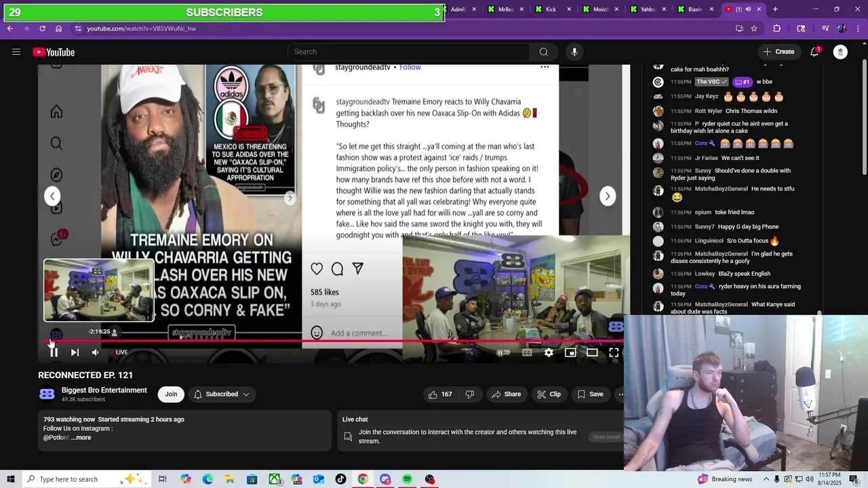
Task: Toggle closed captions in player
Action: pos(527,352)
